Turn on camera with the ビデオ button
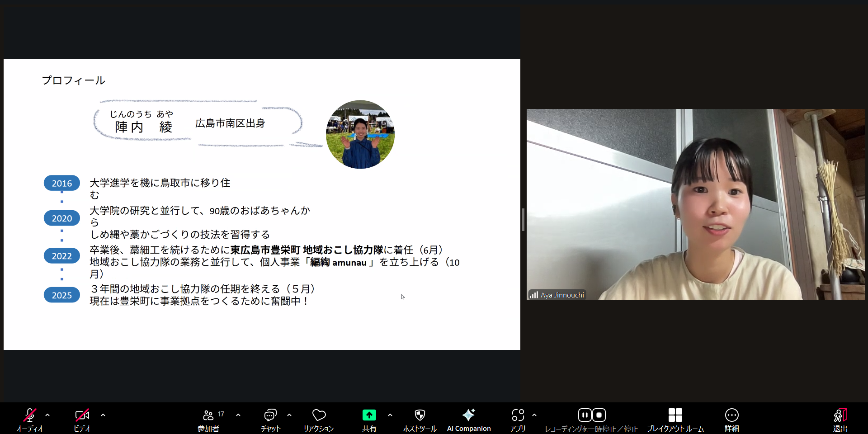This screenshot has width=868, height=434. (x=82, y=419)
